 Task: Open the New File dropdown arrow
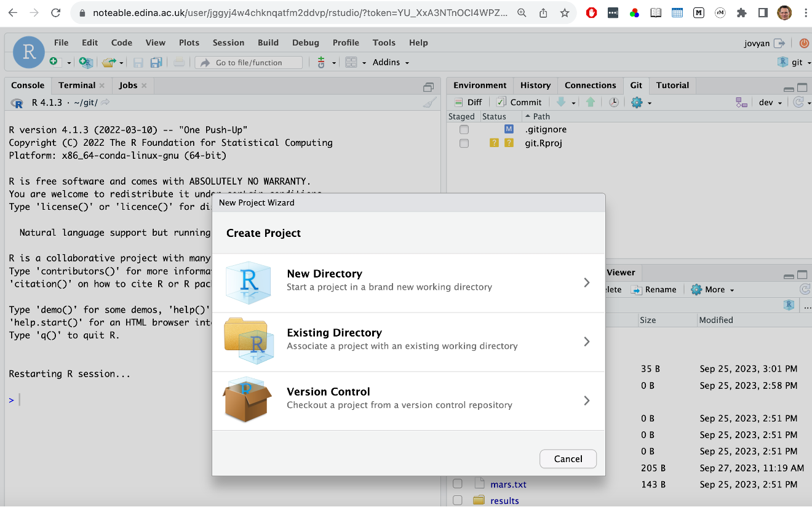pos(68,63)
